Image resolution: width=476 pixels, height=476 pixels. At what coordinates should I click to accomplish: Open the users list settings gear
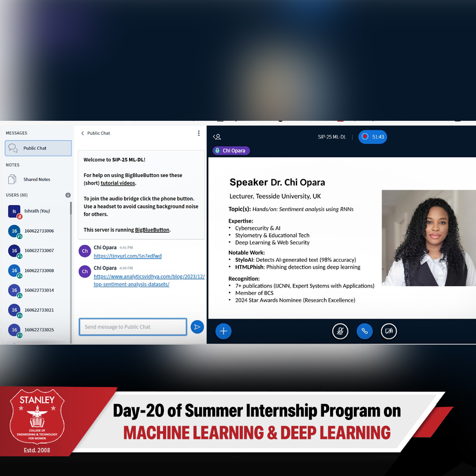tap(68, 195)
